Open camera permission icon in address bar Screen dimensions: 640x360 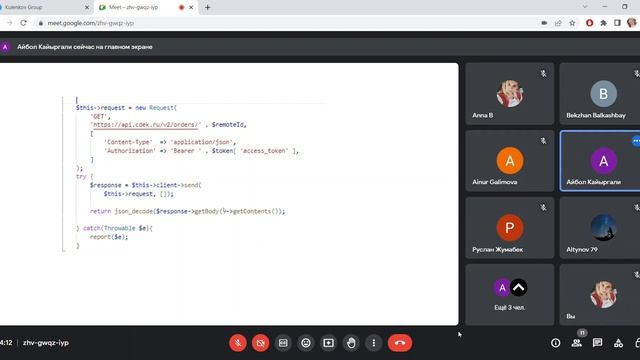(x=544, y=23)
